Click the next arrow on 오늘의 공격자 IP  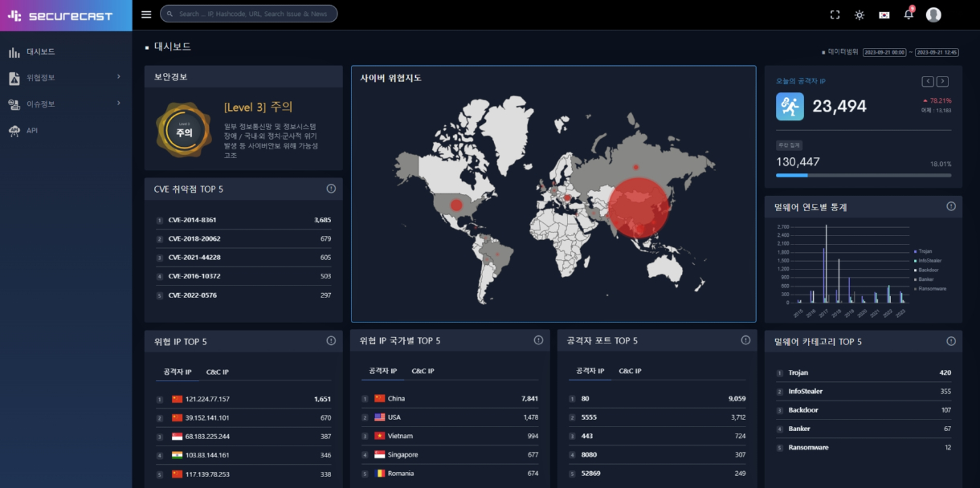941,81
